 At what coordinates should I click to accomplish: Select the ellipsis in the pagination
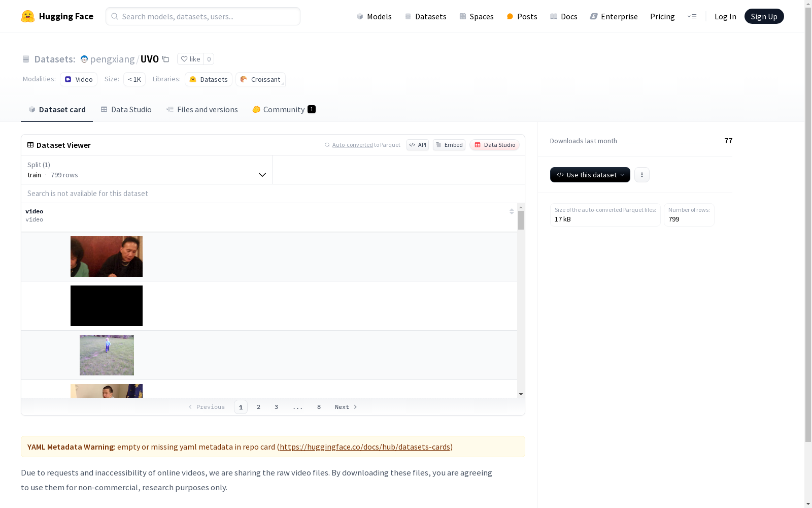(x=297, y=407)
